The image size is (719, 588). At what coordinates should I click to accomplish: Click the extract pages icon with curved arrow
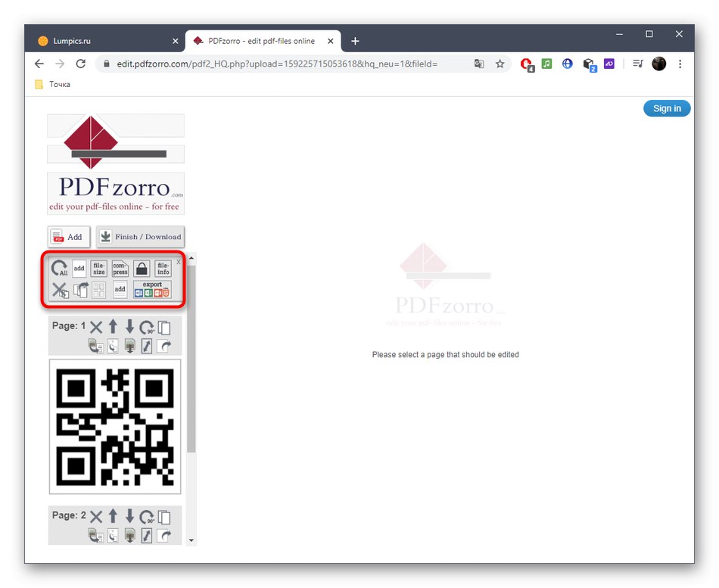tap(81, 290)
